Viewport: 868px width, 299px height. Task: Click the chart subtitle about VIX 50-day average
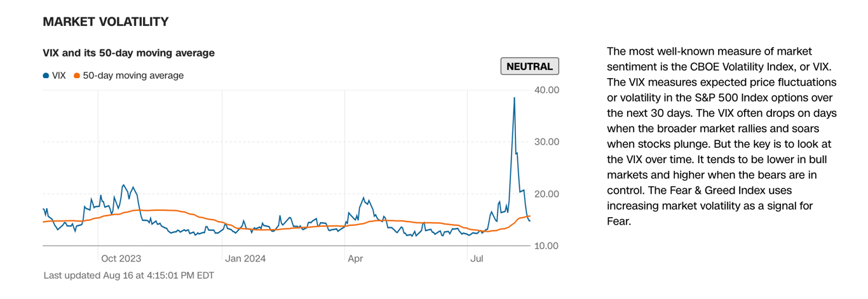coord(128,53)
